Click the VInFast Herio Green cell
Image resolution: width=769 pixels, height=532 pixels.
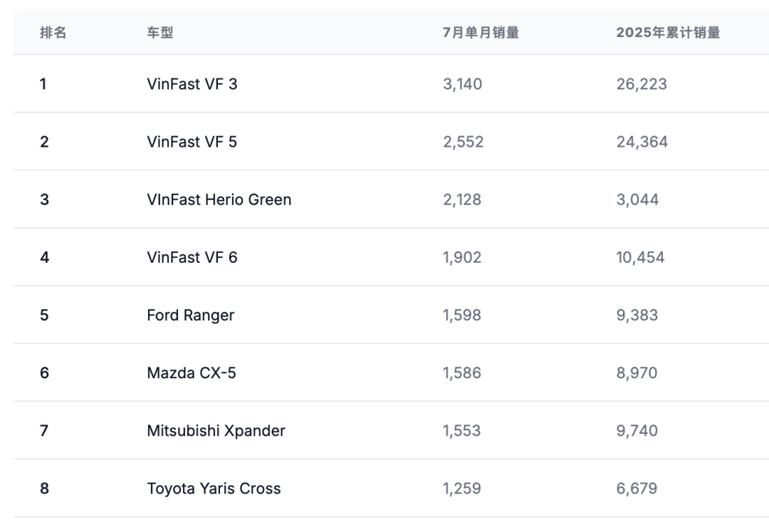219,199
